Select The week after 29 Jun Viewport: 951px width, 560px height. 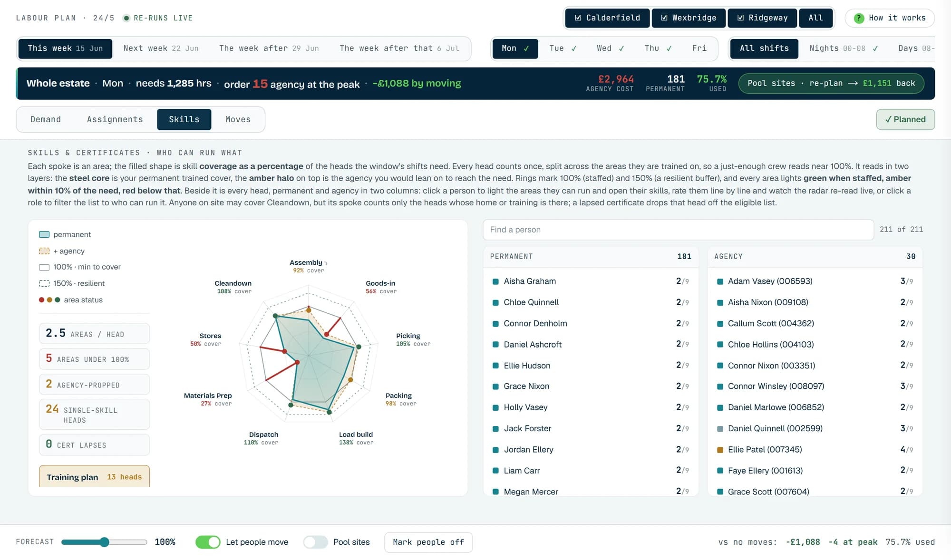tap(269, 48)
